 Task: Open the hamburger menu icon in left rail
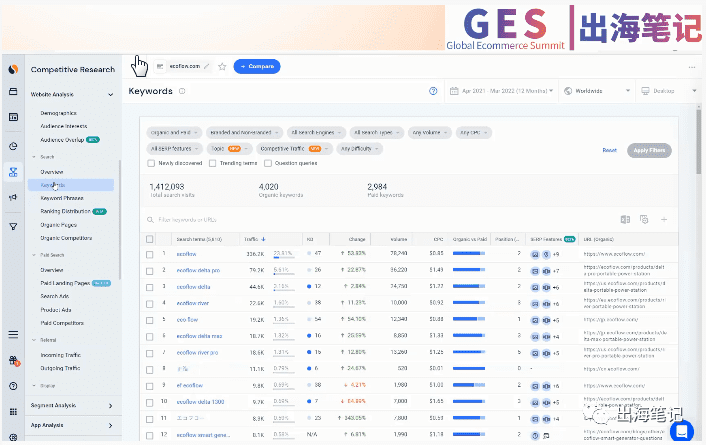(x=13, y=334)
